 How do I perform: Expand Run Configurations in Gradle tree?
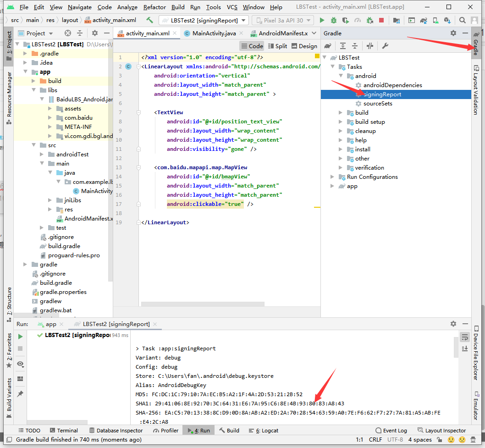coord(332,177)
